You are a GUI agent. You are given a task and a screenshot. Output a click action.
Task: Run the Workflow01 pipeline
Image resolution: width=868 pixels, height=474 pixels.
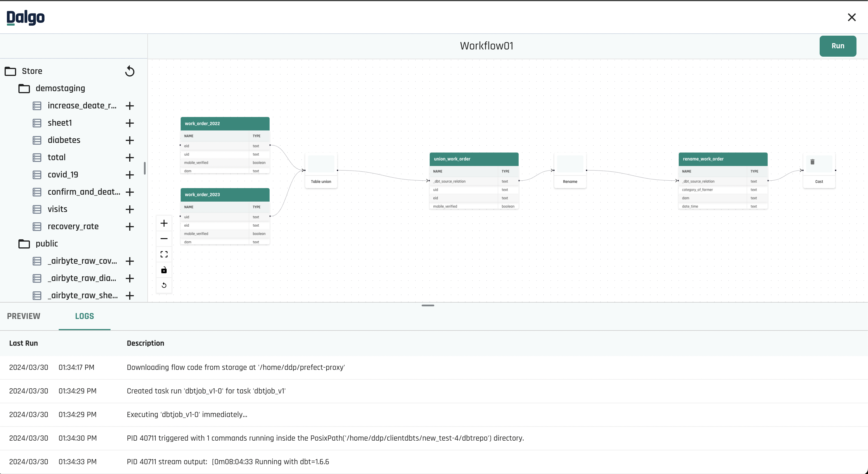838,46
